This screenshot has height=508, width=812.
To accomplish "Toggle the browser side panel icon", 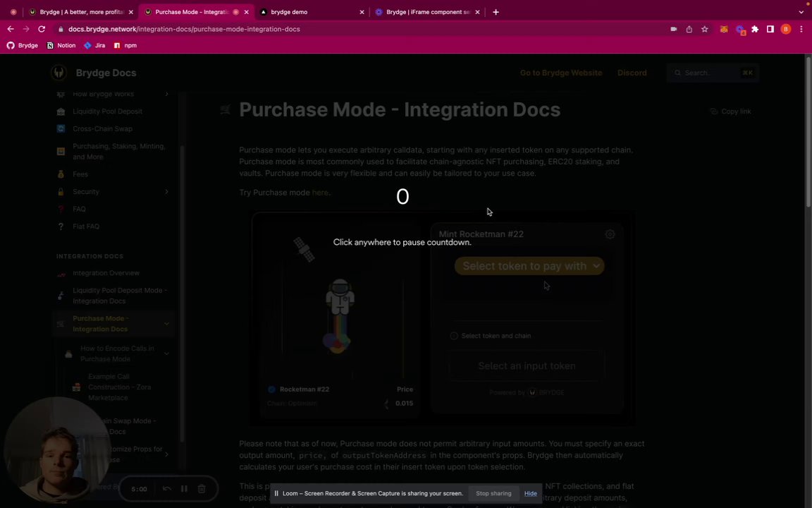I will click(770, 29).
